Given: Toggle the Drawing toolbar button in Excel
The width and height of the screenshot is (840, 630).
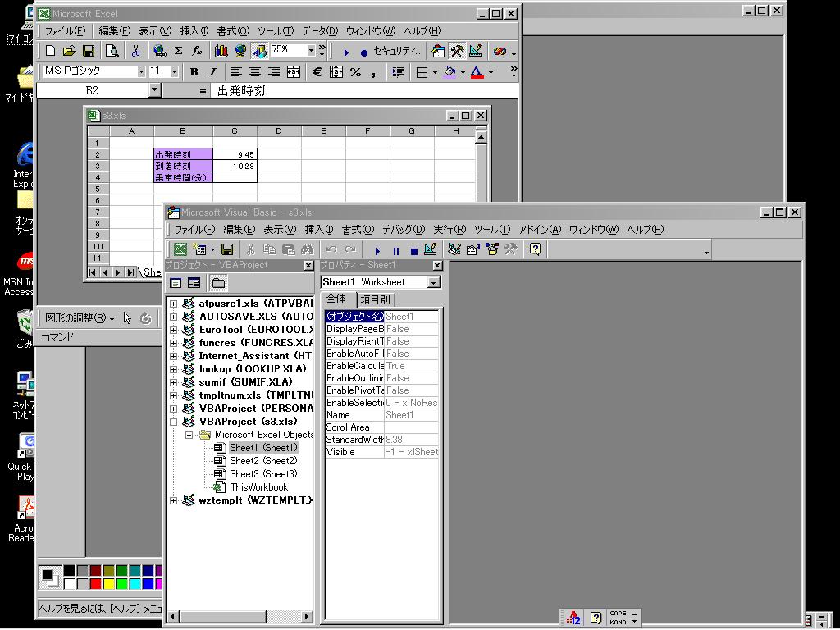Looking at the screenshot, I should pos(260,51).
